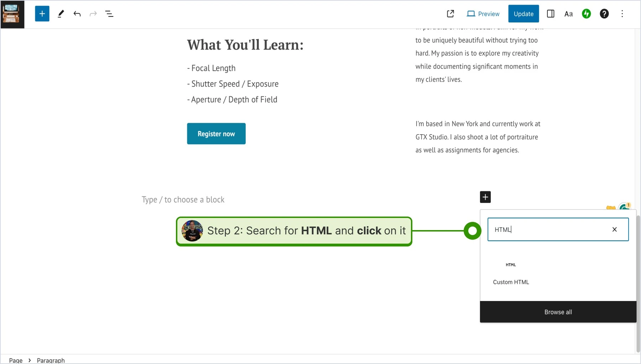Open the Styles typography panel
Image resolution: width=641 pixels, height=364 pixels.
click(x=569, y=14)
